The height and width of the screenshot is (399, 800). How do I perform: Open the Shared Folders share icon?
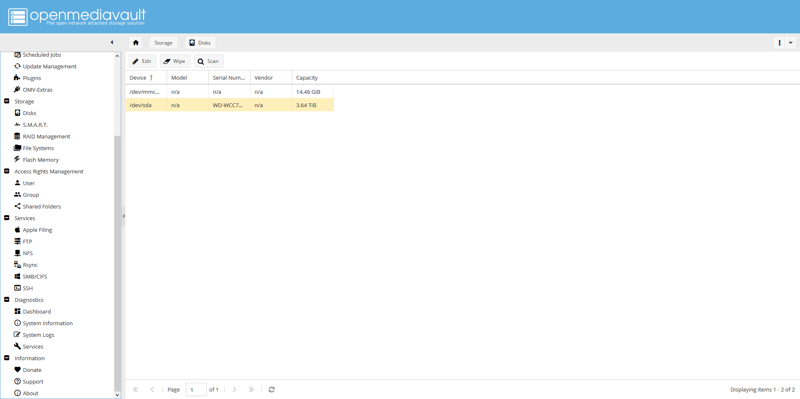tap(17, 207)
